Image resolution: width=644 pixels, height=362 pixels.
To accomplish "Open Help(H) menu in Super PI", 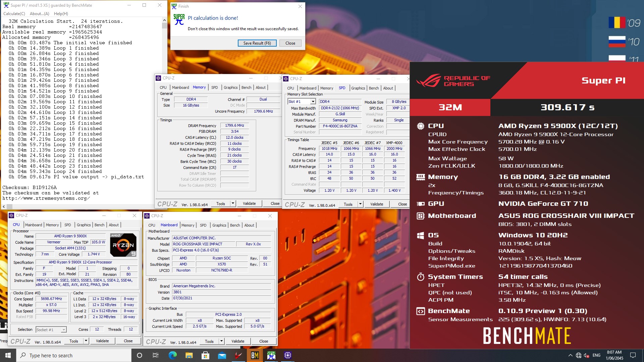I will click(61, 14).
